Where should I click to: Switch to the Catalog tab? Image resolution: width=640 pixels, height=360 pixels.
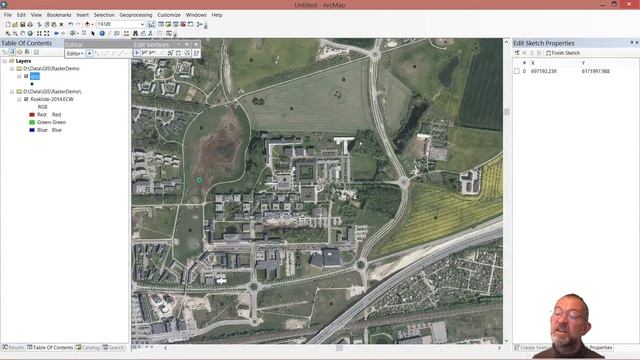tap(88, 347)
